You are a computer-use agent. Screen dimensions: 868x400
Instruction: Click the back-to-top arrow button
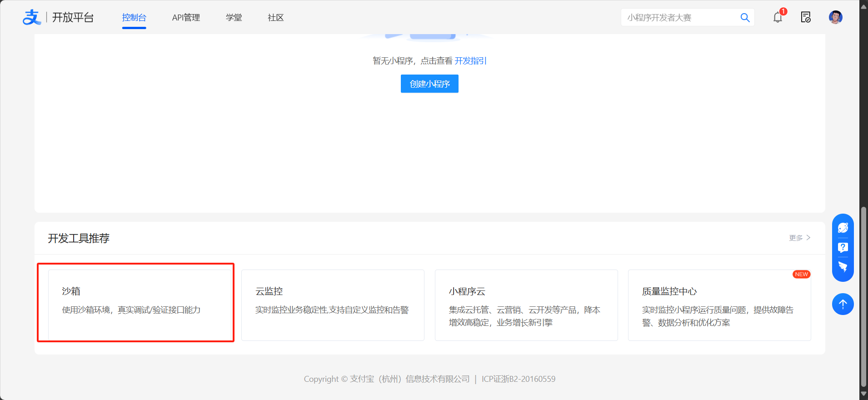point(843,304)
